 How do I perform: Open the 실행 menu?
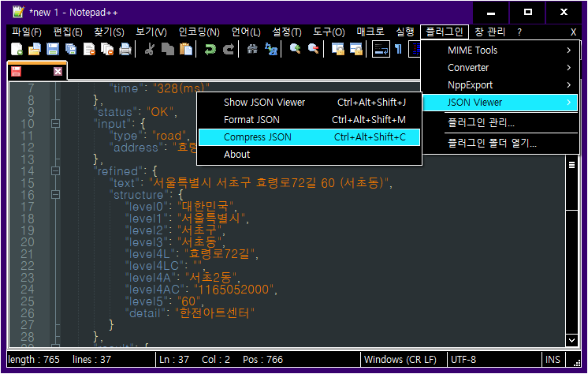(405, 32)
